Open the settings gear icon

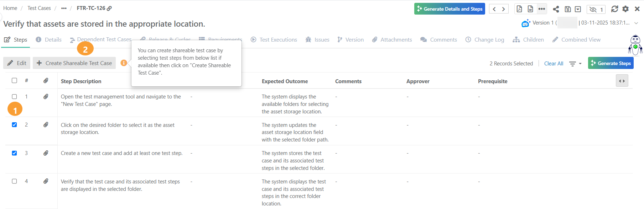coord(625,9)
